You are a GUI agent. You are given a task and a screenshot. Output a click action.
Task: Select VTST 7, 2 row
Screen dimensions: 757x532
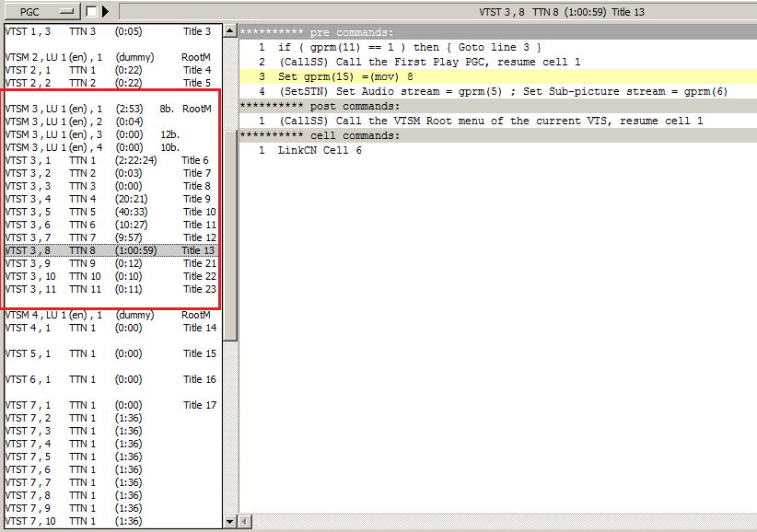[112, 419]
